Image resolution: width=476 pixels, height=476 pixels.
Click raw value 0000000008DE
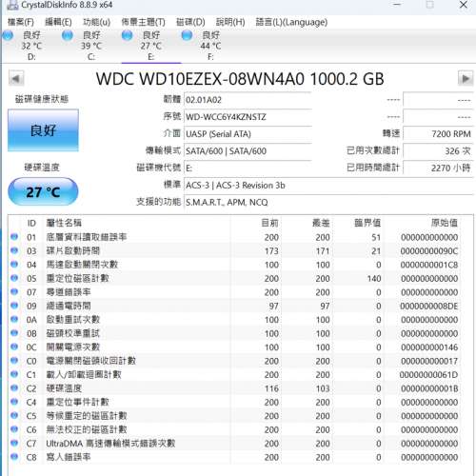click(428, 307)
